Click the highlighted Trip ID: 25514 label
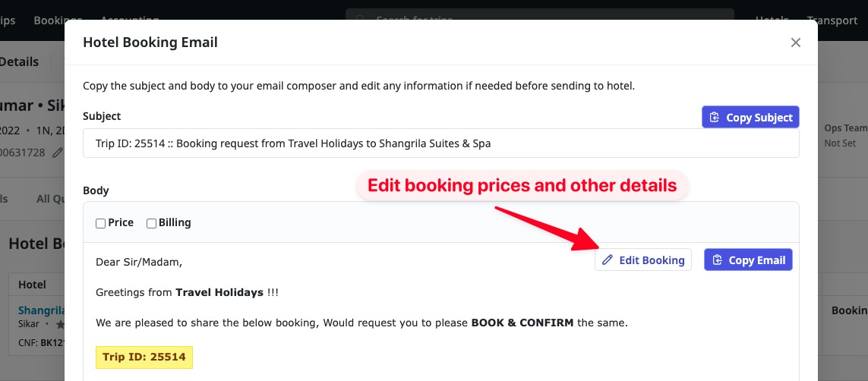Viewport: 868px width, 381px height. pyautogui.click(x=144, y=357)
